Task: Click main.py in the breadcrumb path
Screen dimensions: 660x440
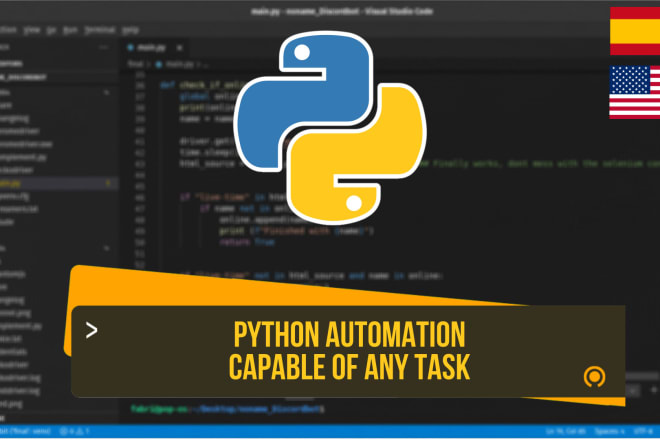Action: pyautogui.click(x=179, y=64)
